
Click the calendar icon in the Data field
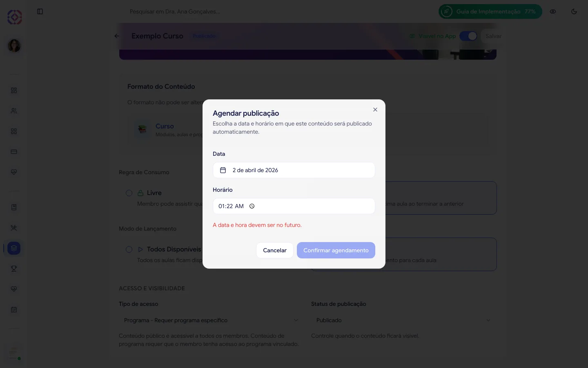[223, 170]
